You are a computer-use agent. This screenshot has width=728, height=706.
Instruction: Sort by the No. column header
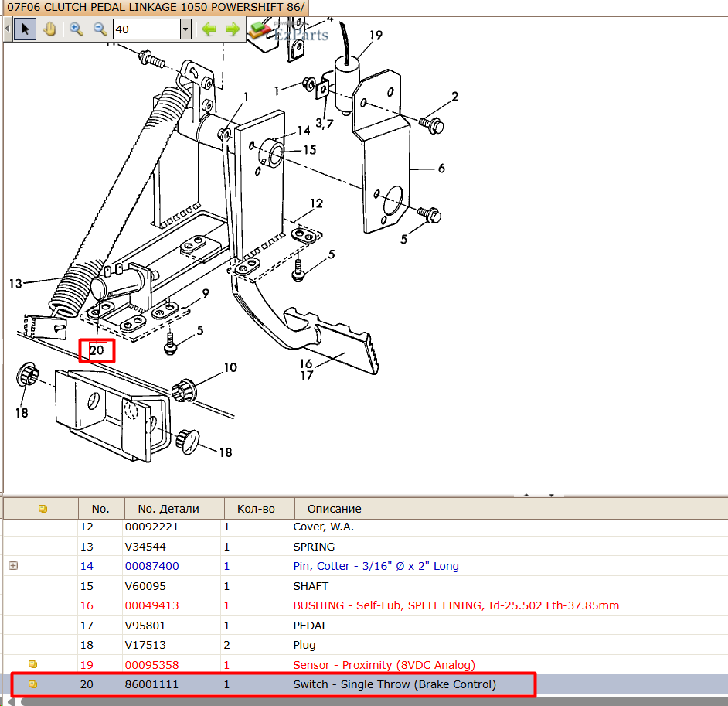coord(100,509)
